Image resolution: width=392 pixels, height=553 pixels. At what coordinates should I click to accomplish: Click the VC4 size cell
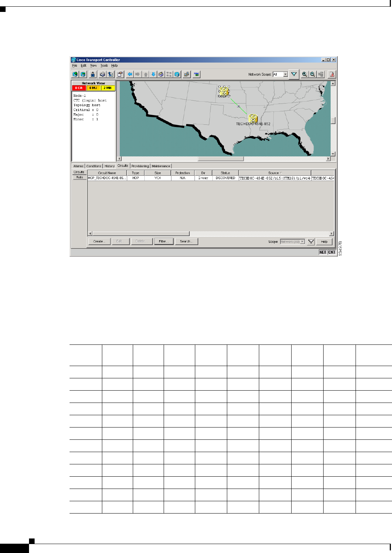(158, 178)
